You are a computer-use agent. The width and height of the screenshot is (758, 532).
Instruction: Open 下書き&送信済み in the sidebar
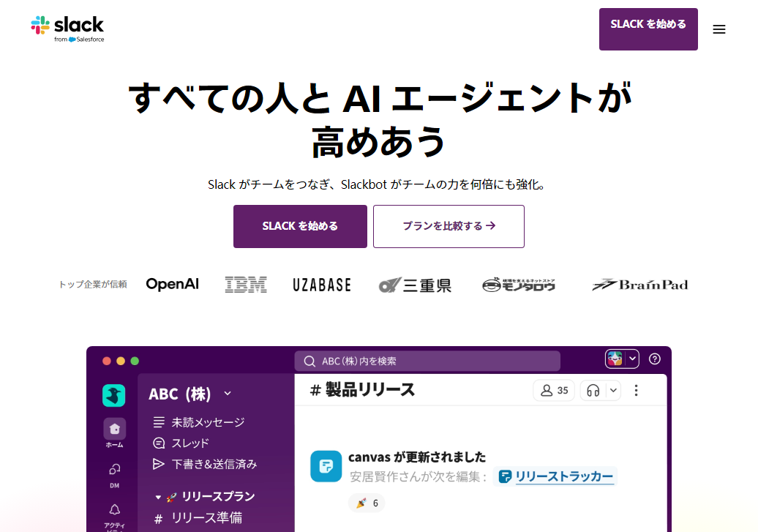(x=204, y=464)
